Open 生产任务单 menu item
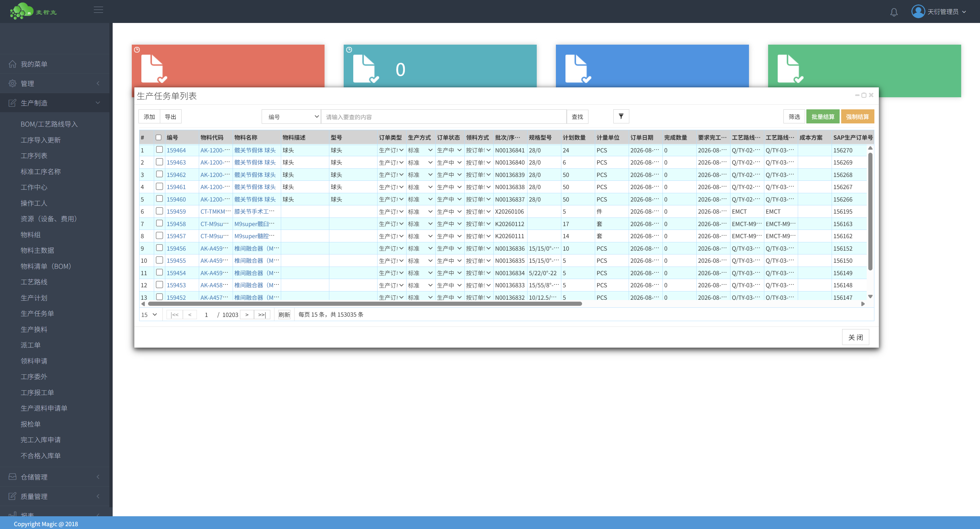The width and height of the screenshot is (980, 529). (37, 313)
